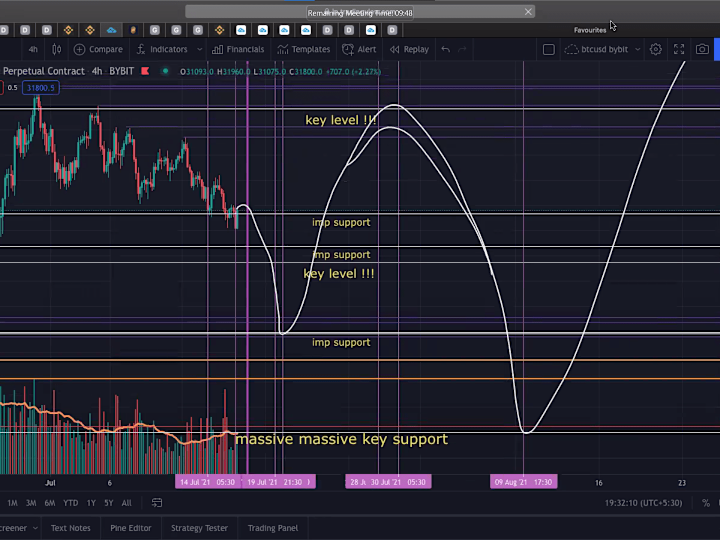Viewport: 720px width, 540px height.
Task: Open the Financials menu
Action: coord(238,49)
